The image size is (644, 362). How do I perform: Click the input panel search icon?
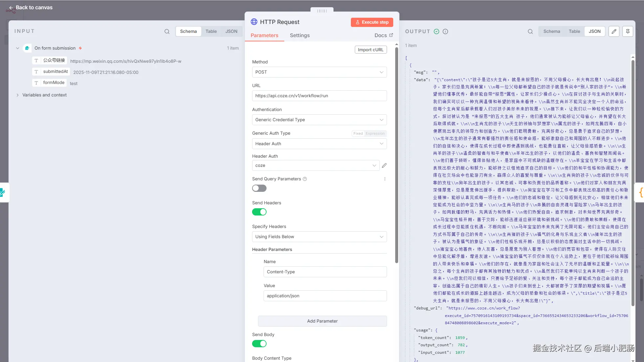click(x=167, y=32)
